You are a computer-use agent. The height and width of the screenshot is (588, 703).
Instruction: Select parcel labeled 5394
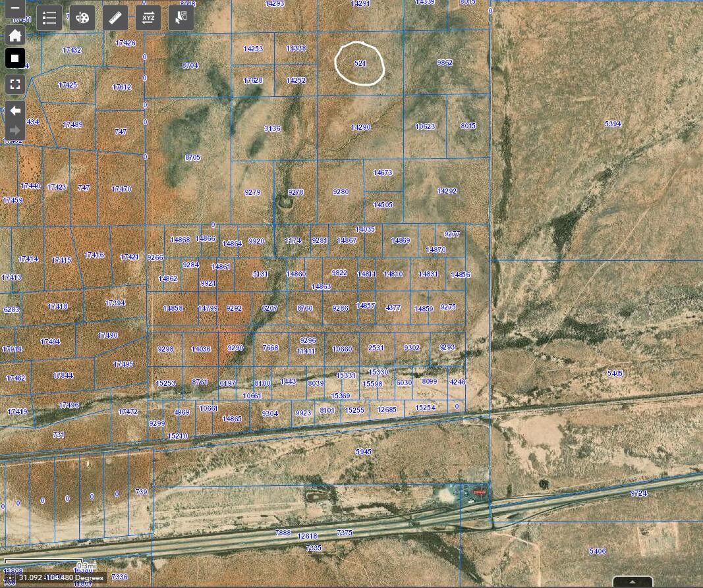coord(613,124)
